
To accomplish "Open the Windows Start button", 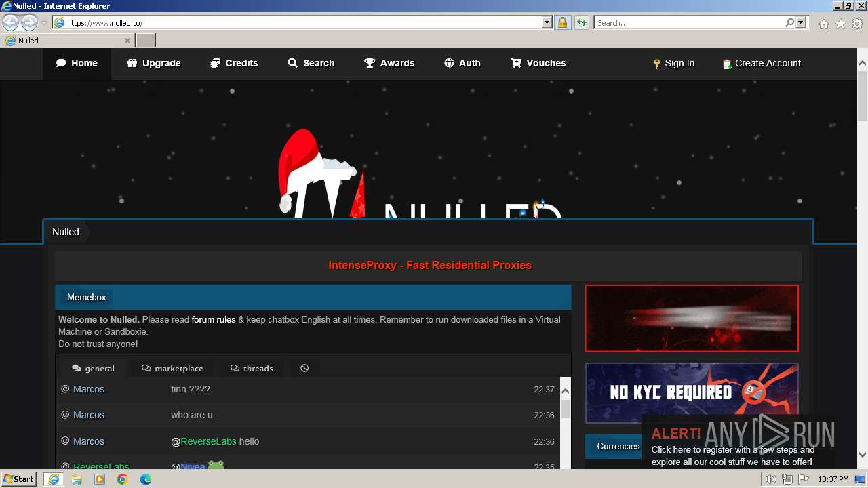I will 19,479.
